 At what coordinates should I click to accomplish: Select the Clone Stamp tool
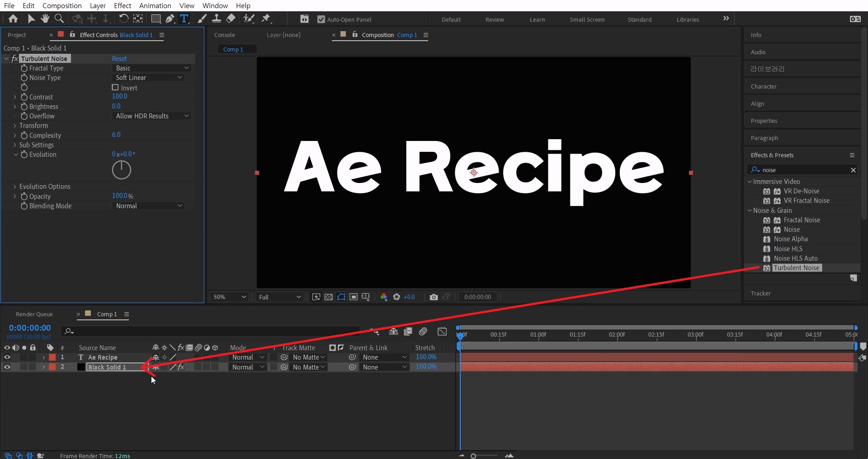pyautogui.click(x=217, y=19)
